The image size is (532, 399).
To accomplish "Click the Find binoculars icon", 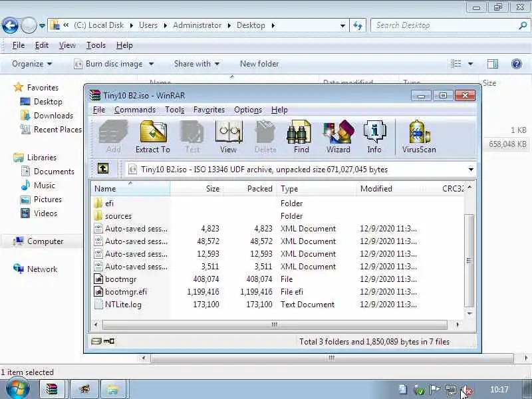I will (x=301, y=137).
